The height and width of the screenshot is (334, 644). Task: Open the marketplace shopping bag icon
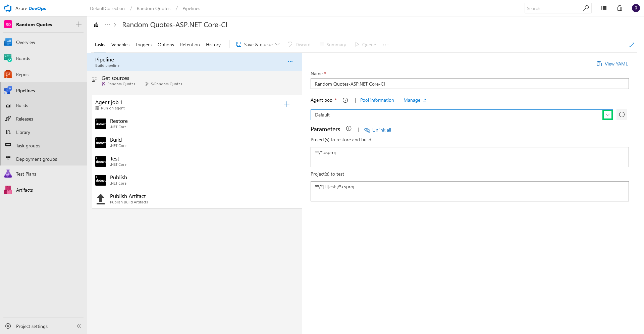pos(620,8)
